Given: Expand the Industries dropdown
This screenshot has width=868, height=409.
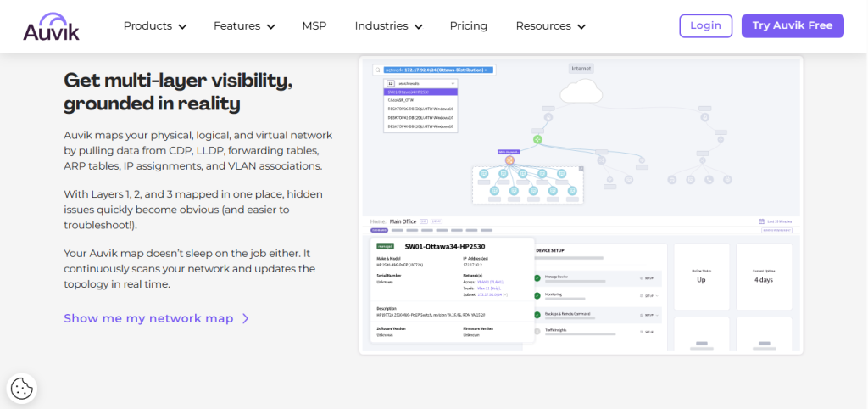Looking at the screenshot, I should click(x=388, y=26).
